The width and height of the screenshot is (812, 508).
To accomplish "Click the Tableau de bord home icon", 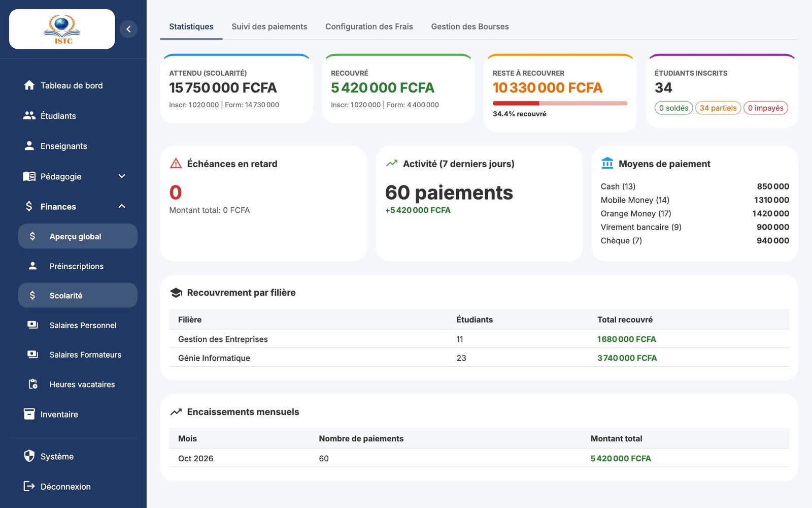I will click(x=29, y=85).
